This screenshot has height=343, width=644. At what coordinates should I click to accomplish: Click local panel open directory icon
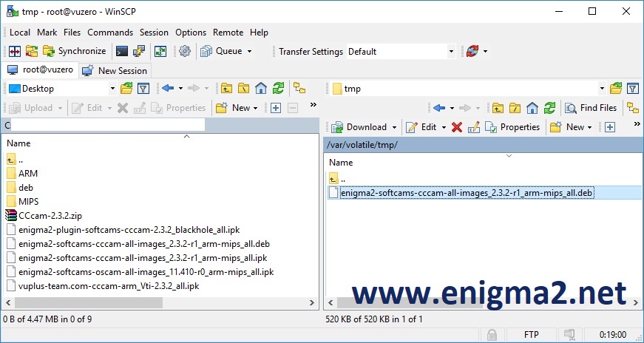pos(126,88)
